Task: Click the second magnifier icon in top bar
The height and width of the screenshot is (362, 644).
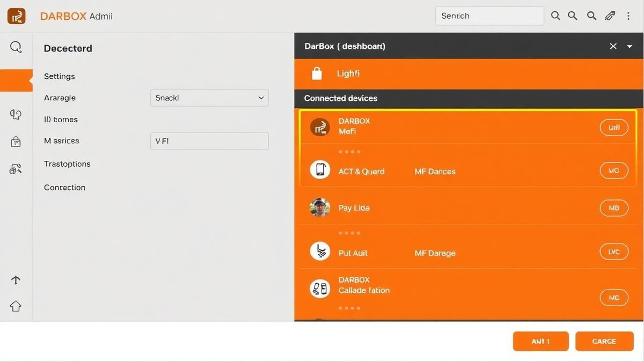Action: tap(573, 16)
